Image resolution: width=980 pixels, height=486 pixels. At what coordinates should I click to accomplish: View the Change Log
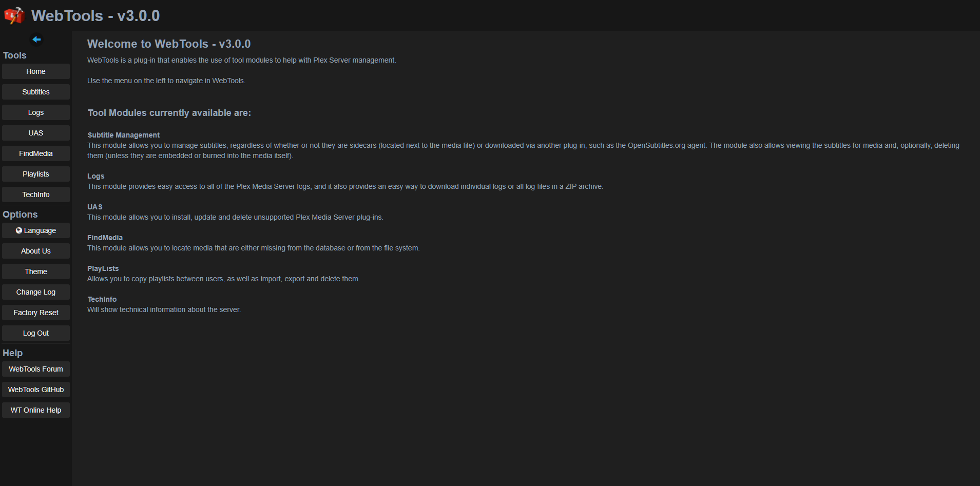(36, 292)
